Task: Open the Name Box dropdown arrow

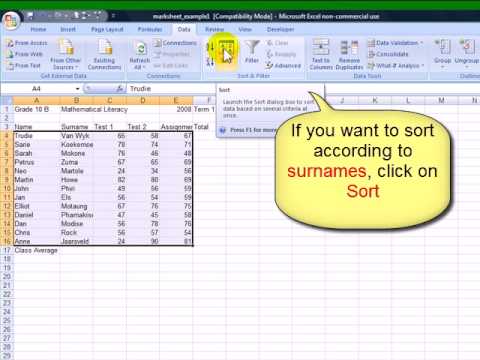Action: (78, 89)
